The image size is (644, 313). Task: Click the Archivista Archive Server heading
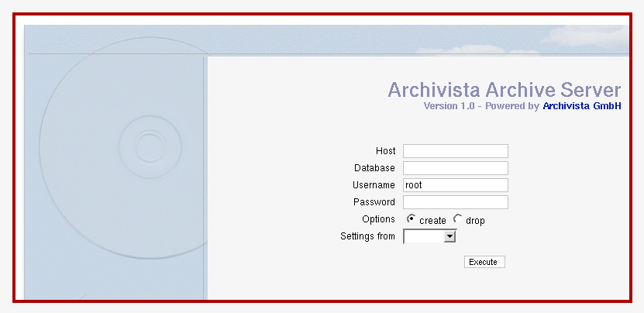click(505, 90)
